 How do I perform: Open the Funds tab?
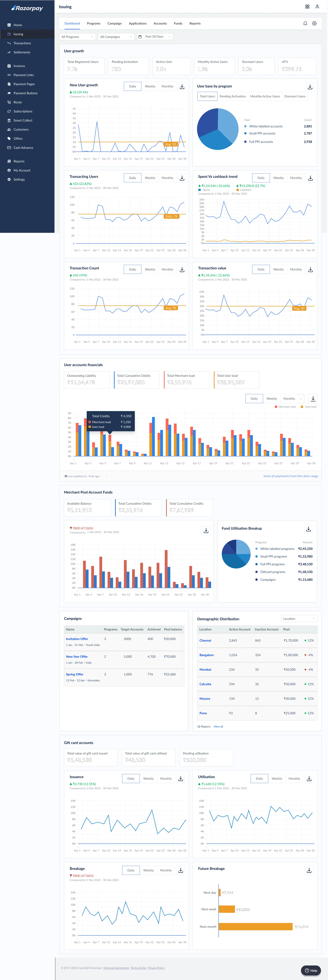pyautogui.click(x=178, y=24)
